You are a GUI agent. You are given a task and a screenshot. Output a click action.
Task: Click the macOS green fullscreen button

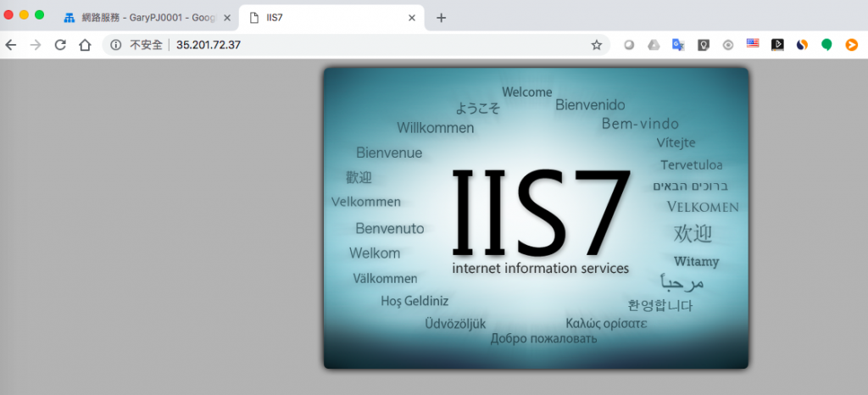(x=39, y=15)
